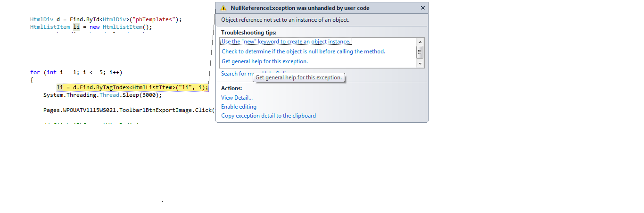Image resolution: width=644 pixels, height=213 pixels.
Task: Click 'Get general help for this exception' link
Action: pos(264,61)
